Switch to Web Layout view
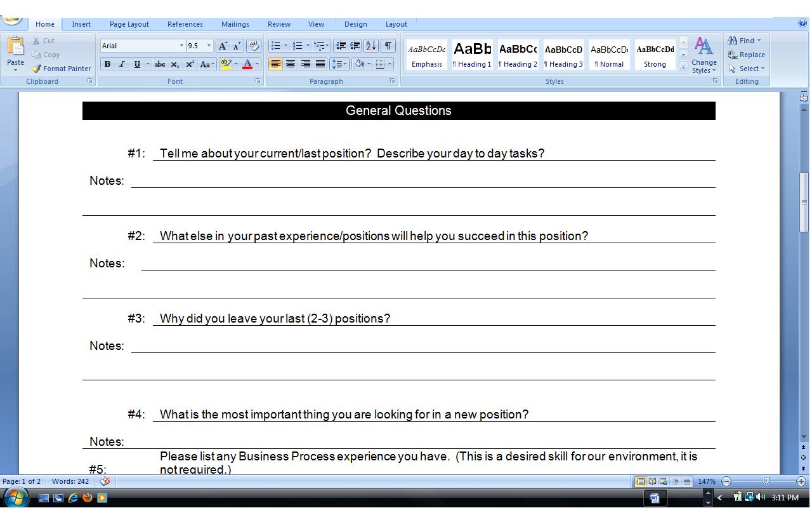The height and width of the screenshot is (508, 812). point(664,481)
